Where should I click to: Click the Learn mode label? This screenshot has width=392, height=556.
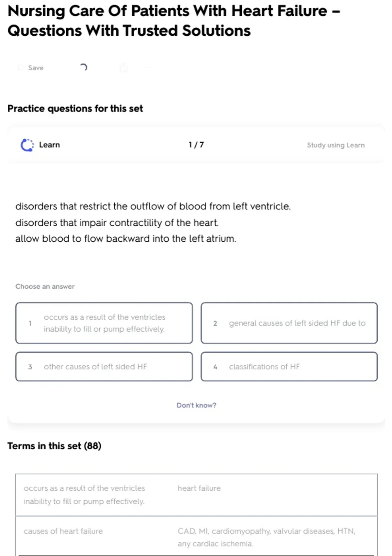(x=49, y=145)
